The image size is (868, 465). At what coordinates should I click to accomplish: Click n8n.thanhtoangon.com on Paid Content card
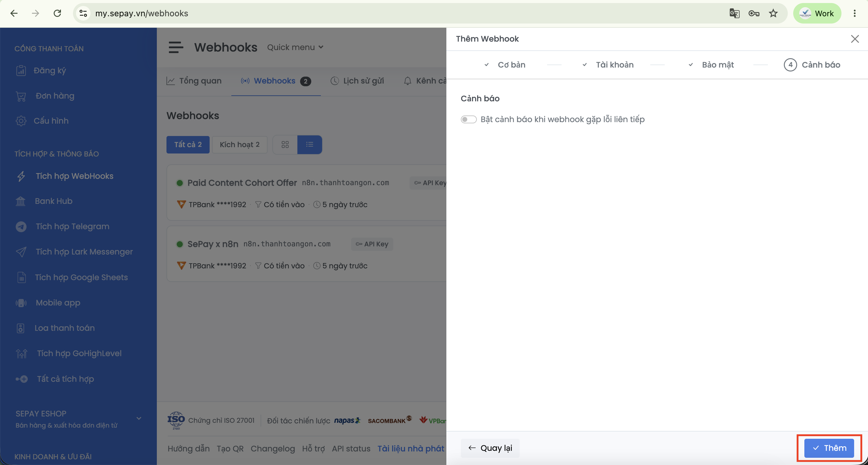345,183
